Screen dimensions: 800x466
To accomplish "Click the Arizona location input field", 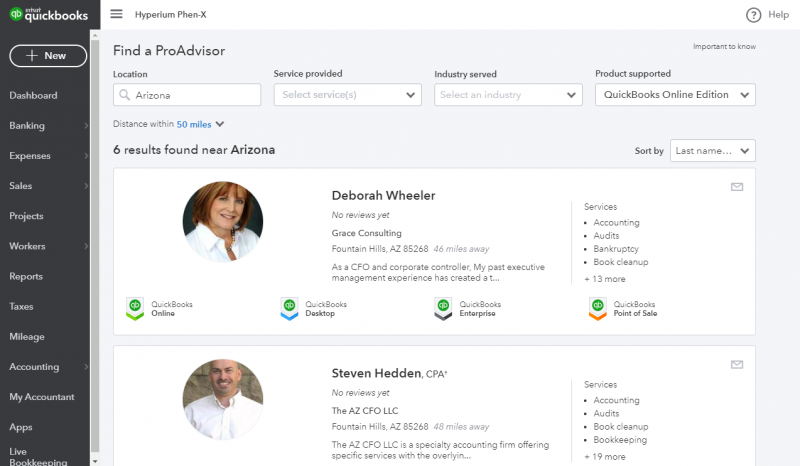I will coord(187,95).
